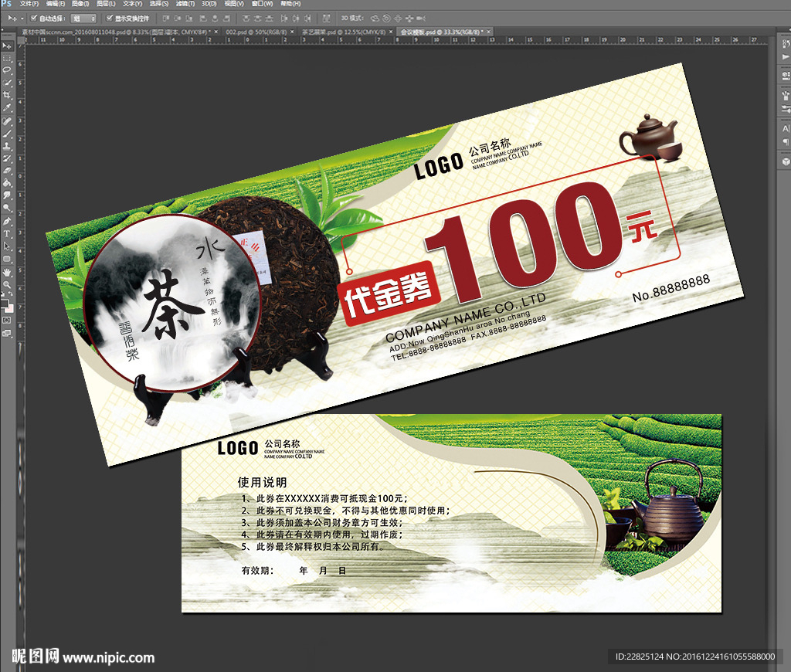The height and width of the screenshot is (672, 791).
Task: Select the History Brush tool
Action: coord(7,158)
